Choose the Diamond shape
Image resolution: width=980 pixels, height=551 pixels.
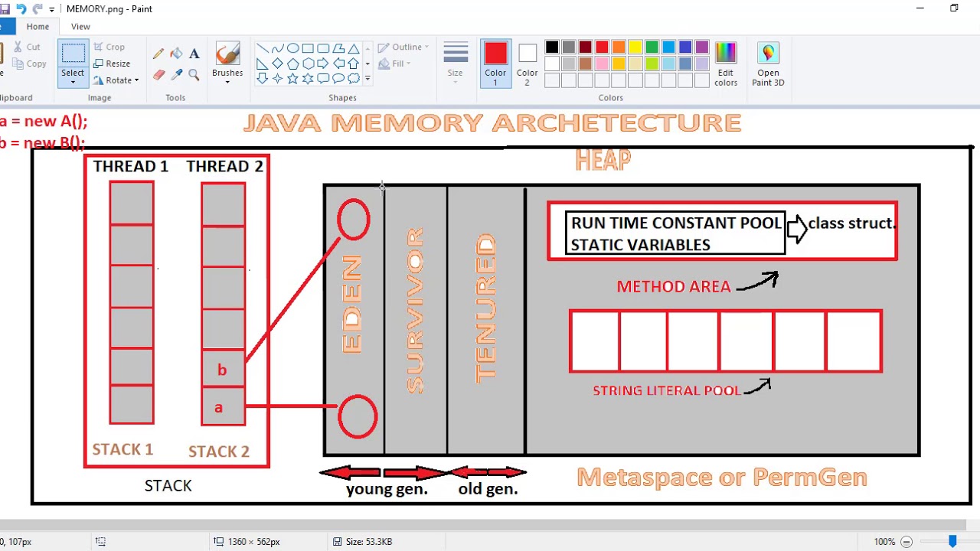pyautogui.click(x=277, y=64)
